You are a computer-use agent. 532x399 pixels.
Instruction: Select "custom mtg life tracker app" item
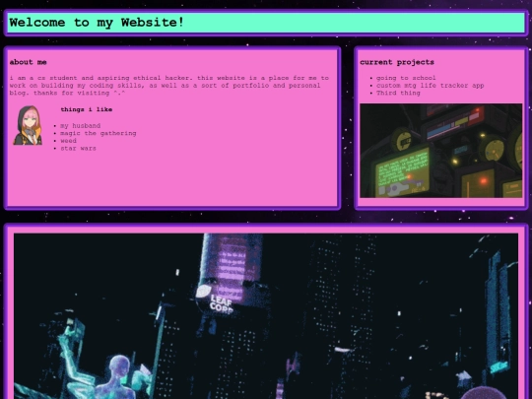pos(431,85)
